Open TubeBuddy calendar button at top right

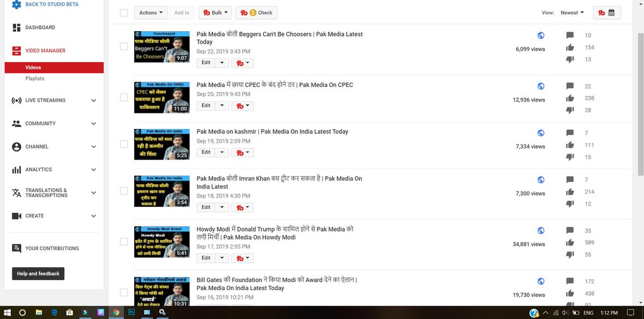607,13
